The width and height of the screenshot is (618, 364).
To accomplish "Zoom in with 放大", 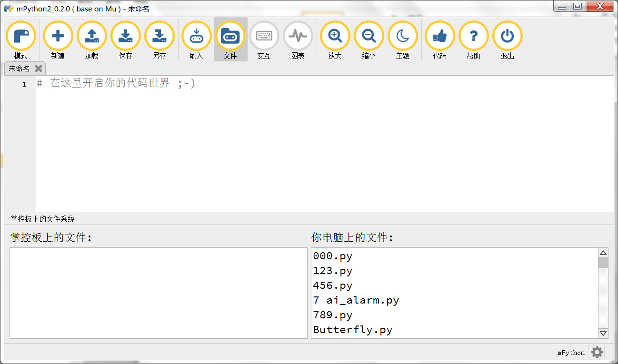I will pyautogui.click(x=335, y=39).
